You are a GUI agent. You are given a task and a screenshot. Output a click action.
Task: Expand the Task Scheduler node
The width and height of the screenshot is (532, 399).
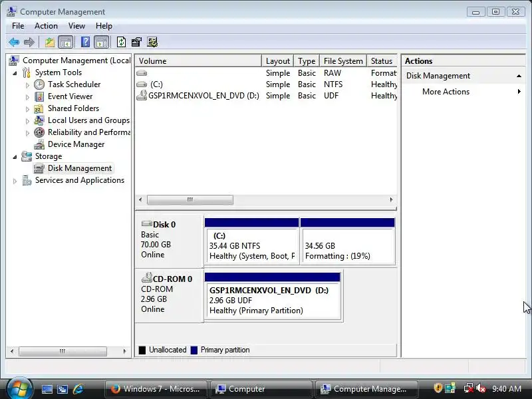coord(27,85)
